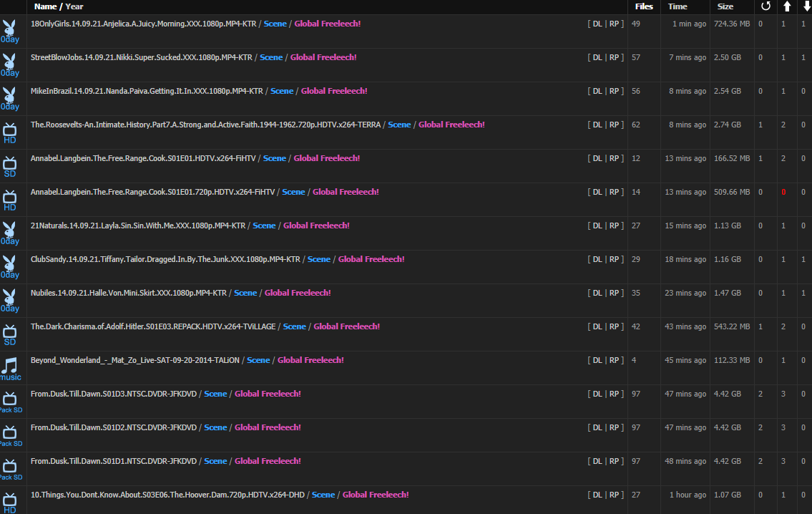Click Global Freeleech! on Beyond_Wonderland row
The height and width of the screenshot is (514, 812).
(310, 360)
